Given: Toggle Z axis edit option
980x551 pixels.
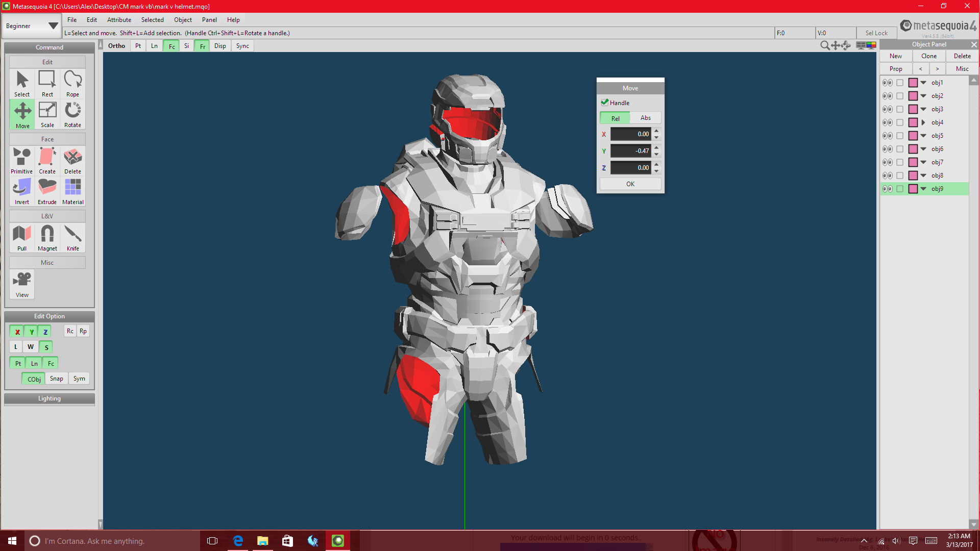Looking at the screenshot, I should pyautogui.click(x=45, y=332).
